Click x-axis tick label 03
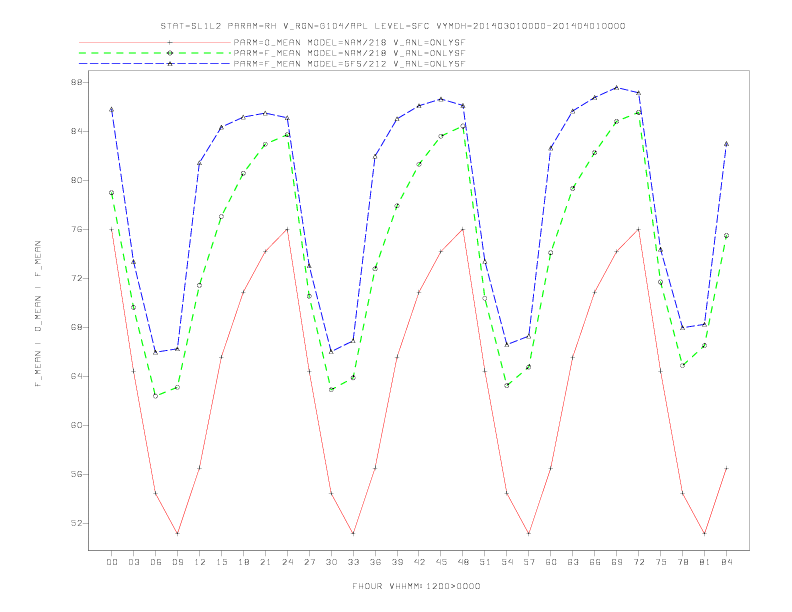The image size is (792, 612). 134,562
